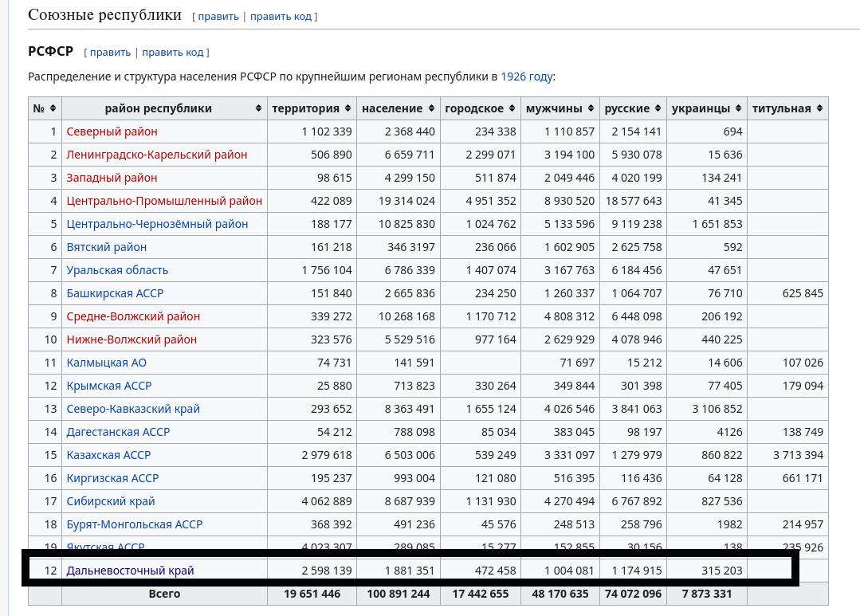This screenshot has height=616, width=860.
Task: Click the territory value 4 062 889
Action: click(x=327, y=500)
